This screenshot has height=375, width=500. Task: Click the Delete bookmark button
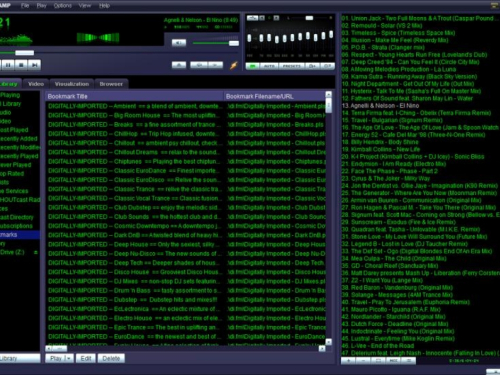[111, 358]
